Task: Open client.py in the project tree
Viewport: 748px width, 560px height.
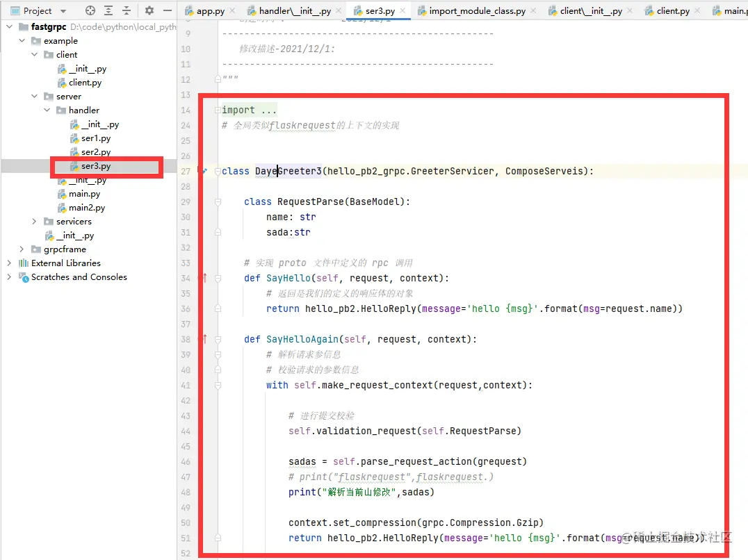Action: pyautogui.click(x=85, y=83)
